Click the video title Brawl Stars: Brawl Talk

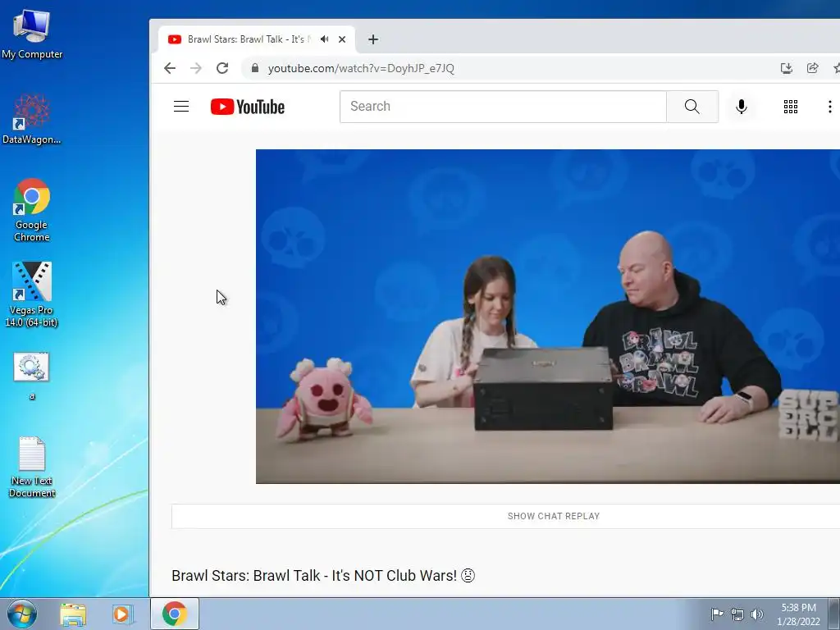click(323, 575)
